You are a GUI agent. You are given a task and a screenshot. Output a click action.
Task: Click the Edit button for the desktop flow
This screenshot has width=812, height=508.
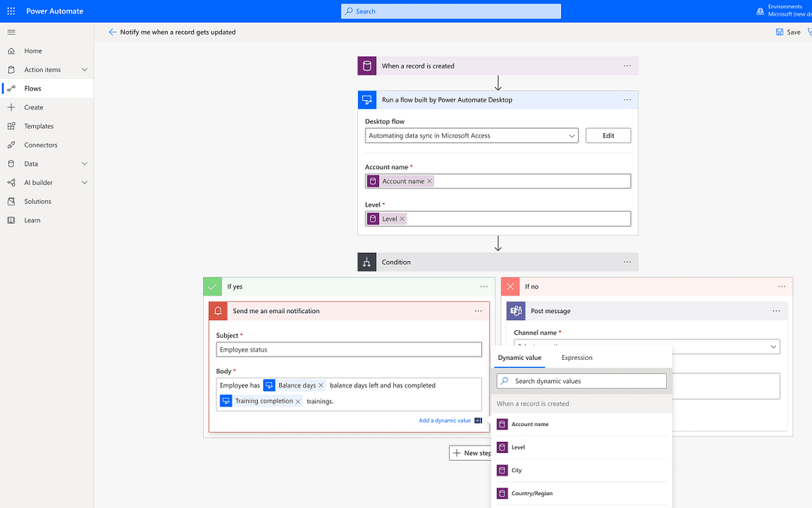pos(608,135)
